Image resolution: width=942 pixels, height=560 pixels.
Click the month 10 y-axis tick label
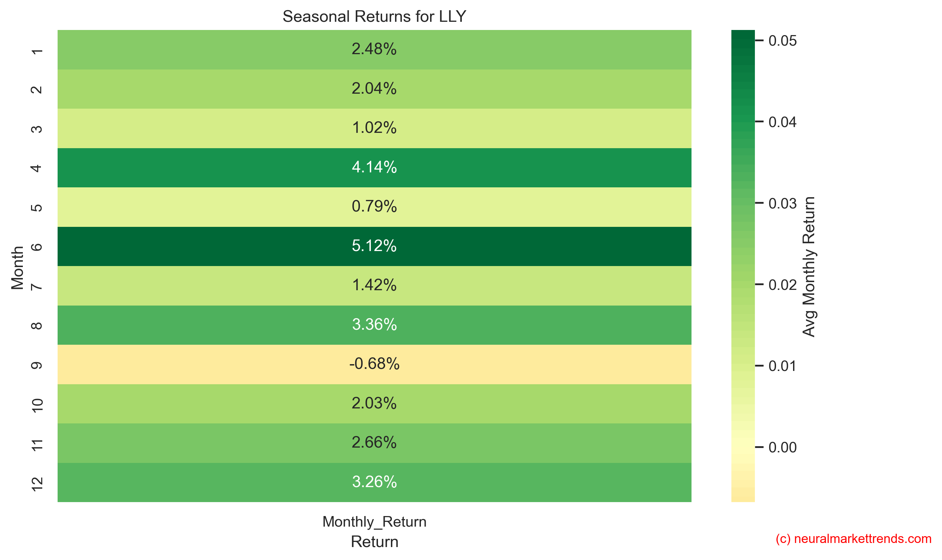[37, 405]
